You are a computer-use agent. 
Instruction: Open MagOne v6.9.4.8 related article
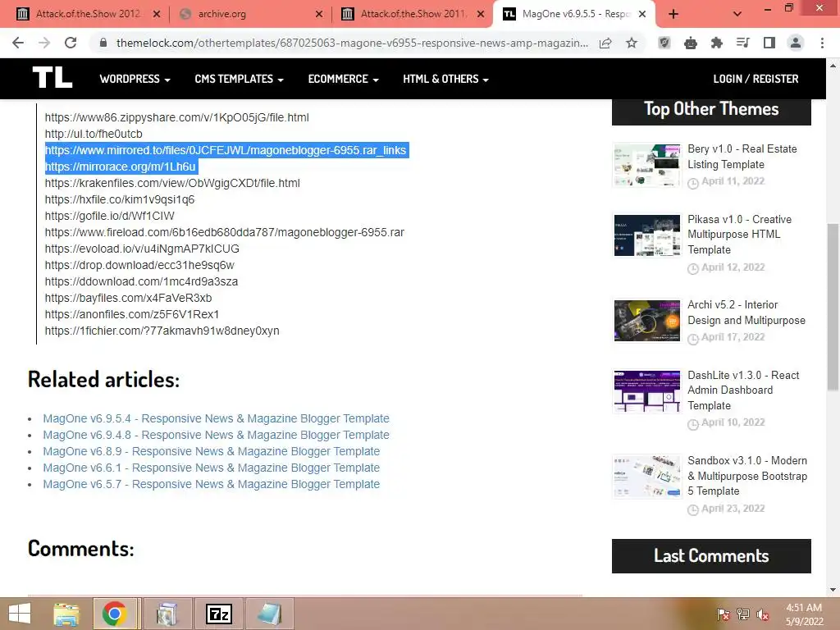[x=216, y=435]
